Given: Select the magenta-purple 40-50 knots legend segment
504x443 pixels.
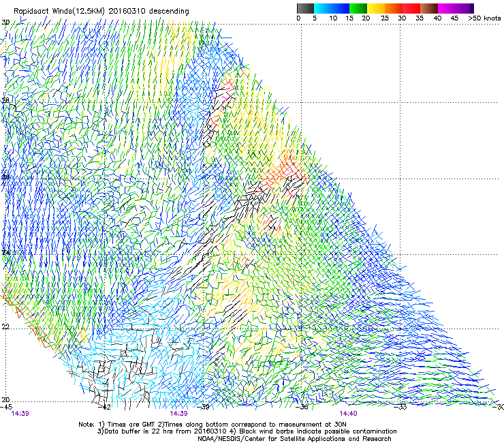Looking at the screenshot, I should coord(456,8).
